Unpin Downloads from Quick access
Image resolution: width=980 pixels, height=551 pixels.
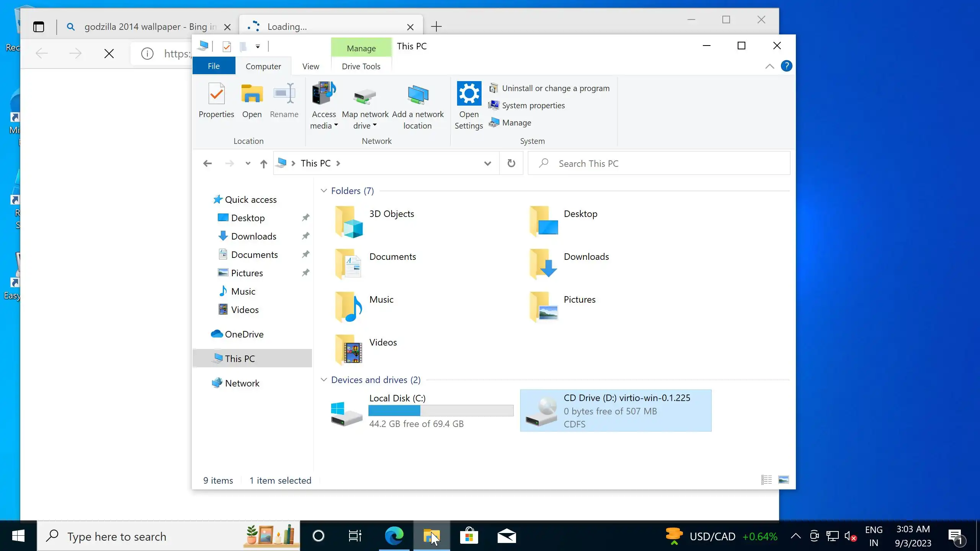[305, 236]
